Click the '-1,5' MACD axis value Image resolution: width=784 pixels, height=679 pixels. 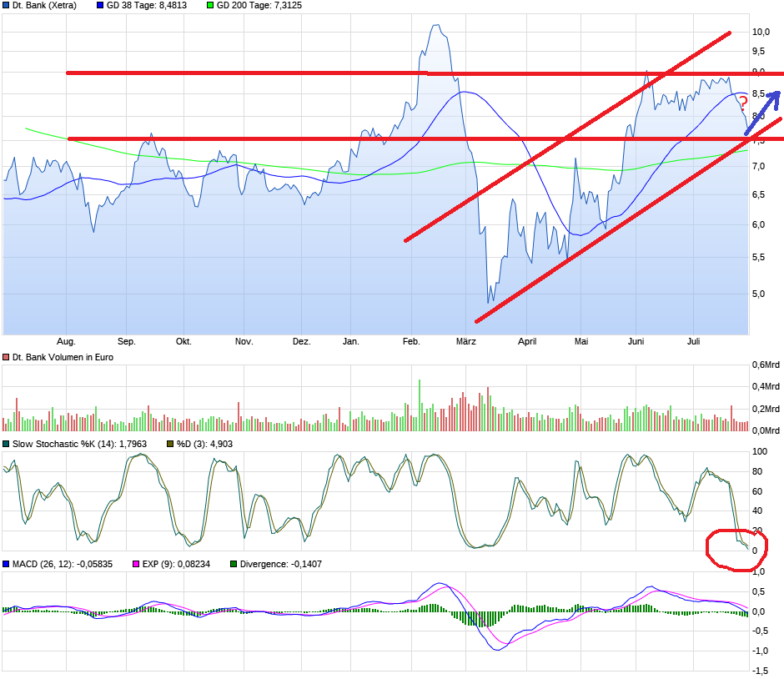pyautogui.click(x=760, y=671)
